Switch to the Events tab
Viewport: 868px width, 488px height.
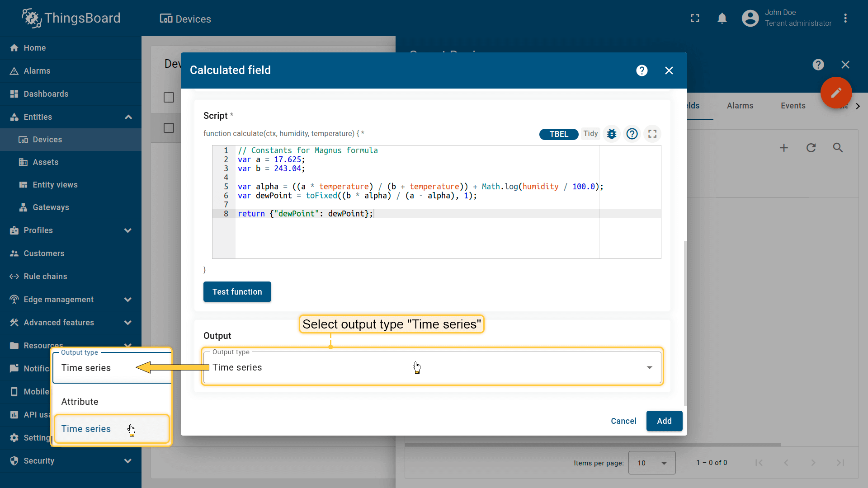793,106
